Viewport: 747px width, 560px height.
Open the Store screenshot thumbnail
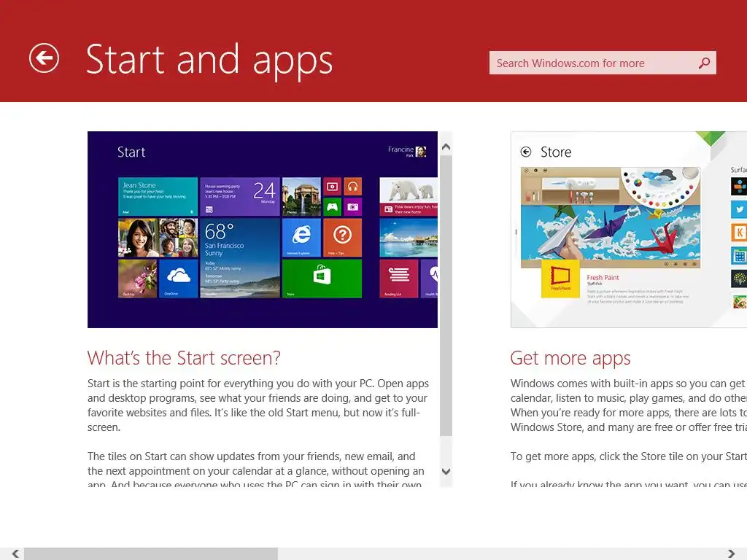tap(629, 230)
